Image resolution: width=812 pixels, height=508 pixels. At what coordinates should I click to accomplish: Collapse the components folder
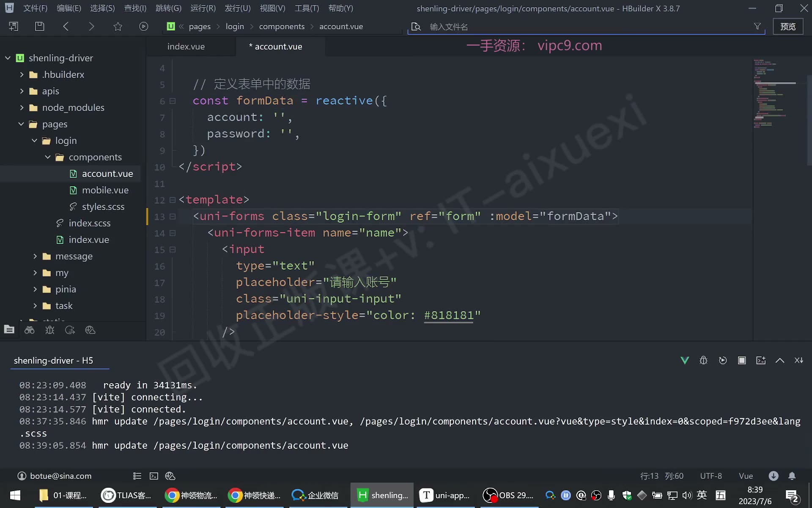[48, 157]
